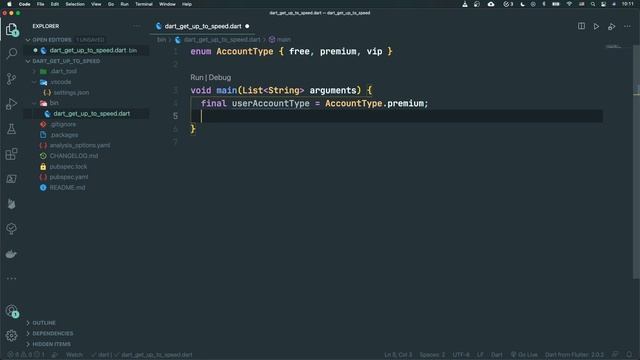Open the View menu
This screenshot has height=360, width=640.
tap(96, 4)
